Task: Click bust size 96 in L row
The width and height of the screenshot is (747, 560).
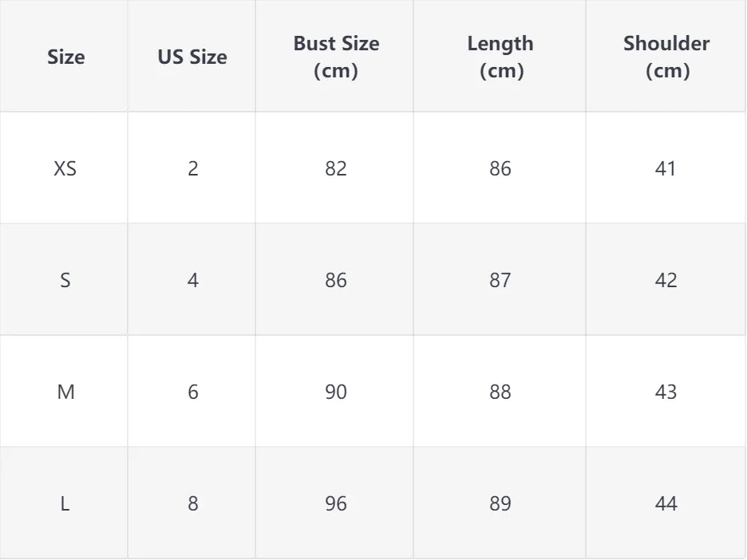Action: [336, 503]
